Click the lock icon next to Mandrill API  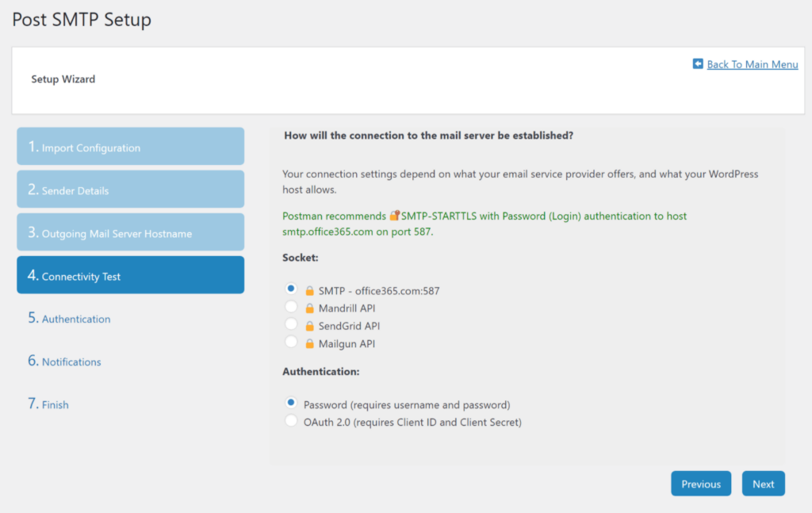(308, 308)
